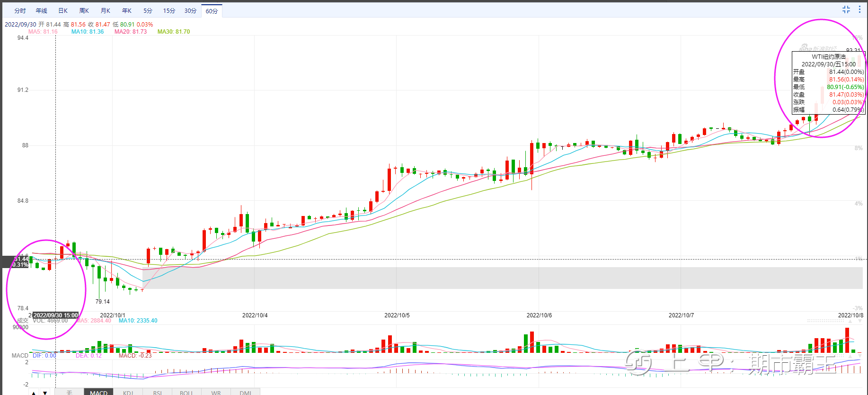
Task: Click the 开盘 81.44 tooltip row
Action: pos(829,72)
